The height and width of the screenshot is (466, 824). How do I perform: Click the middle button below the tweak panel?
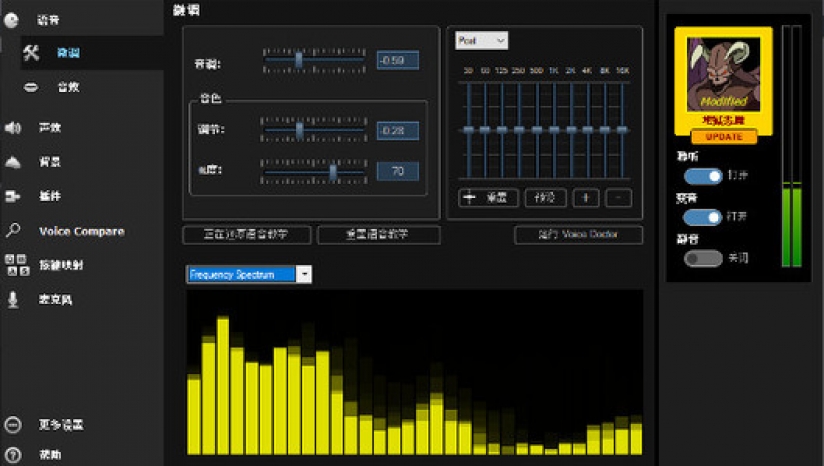[x=378, y=234]
